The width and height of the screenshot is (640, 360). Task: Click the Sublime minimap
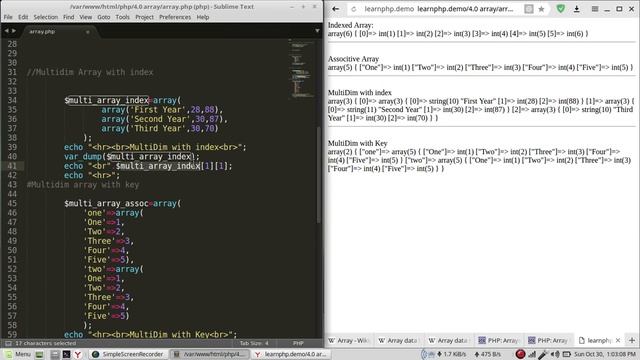tap(302, 69)
